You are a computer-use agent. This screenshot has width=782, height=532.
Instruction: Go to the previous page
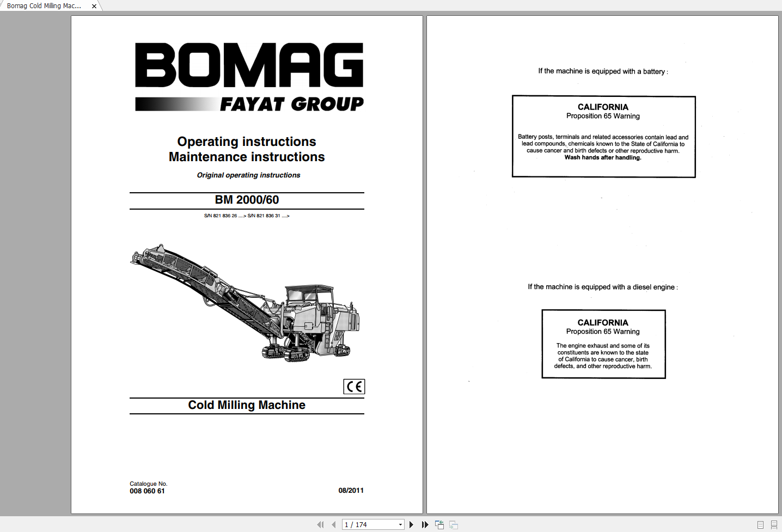[333, 525]
